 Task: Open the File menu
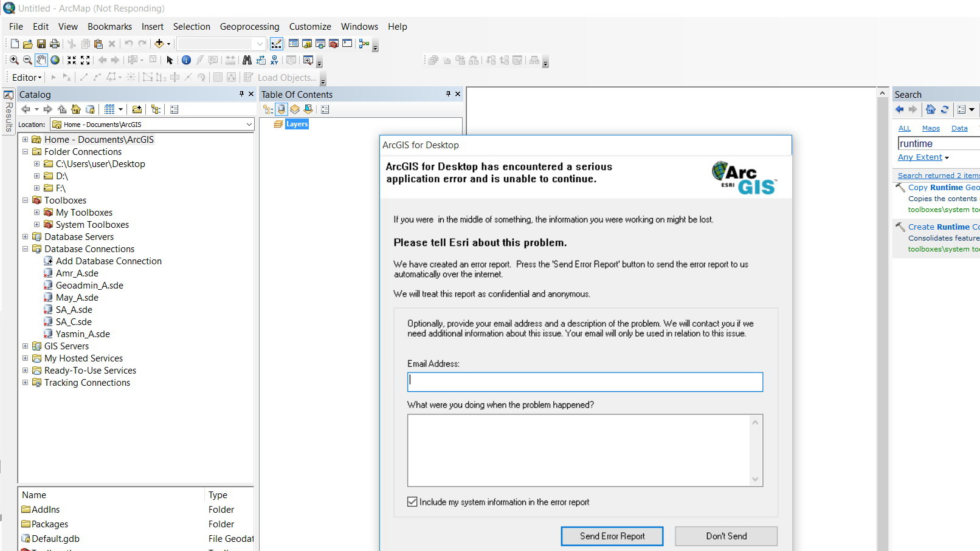tap(16, 27)
